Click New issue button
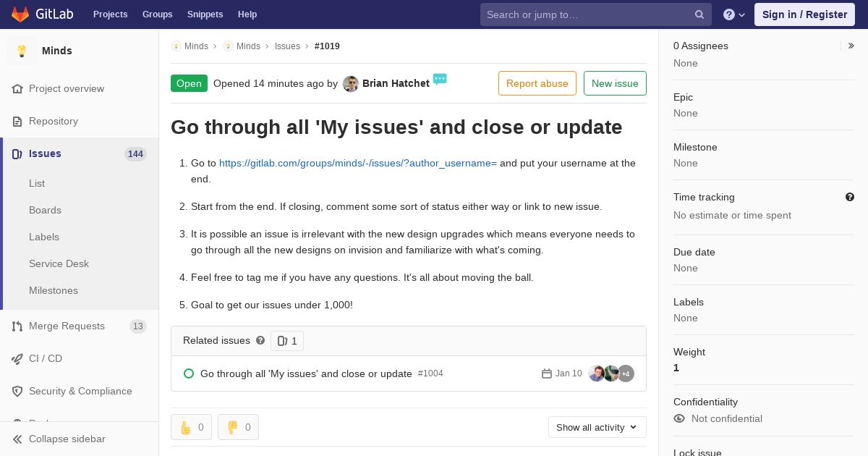 pos(615,83)
